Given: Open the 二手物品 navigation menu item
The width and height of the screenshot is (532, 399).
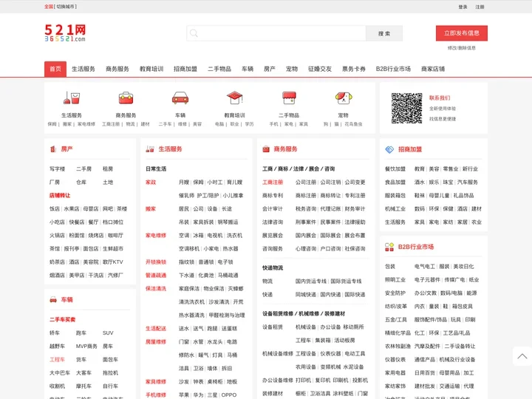Looking at the screenshot, I should (219, 69).
